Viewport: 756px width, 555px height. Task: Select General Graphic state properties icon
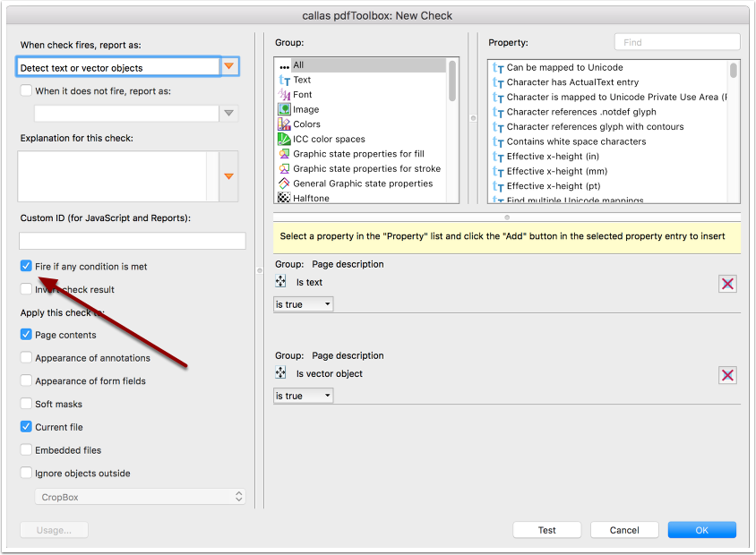[285, 184]
